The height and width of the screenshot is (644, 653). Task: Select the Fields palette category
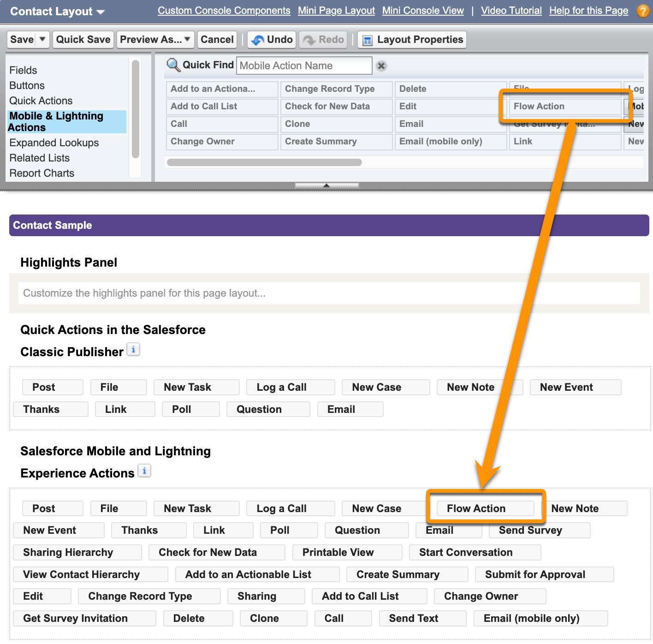23,70
